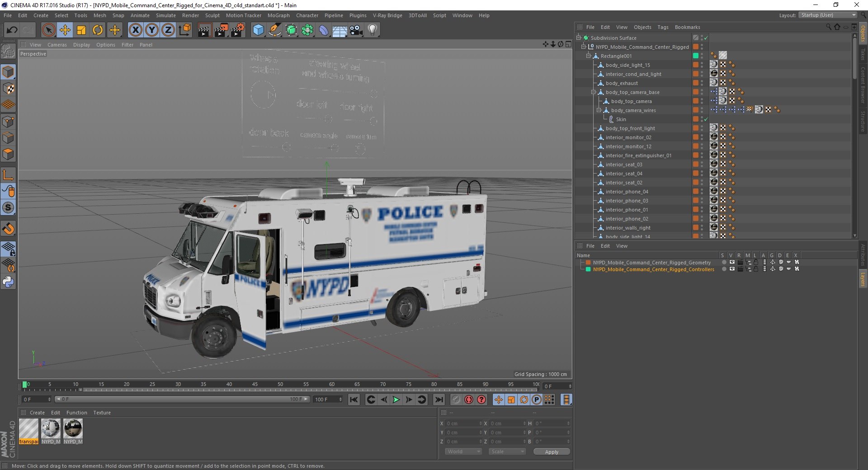This screenshot has width=868, height=470.
Task: Add a Camera object
Action: click(x=356, y=30)
